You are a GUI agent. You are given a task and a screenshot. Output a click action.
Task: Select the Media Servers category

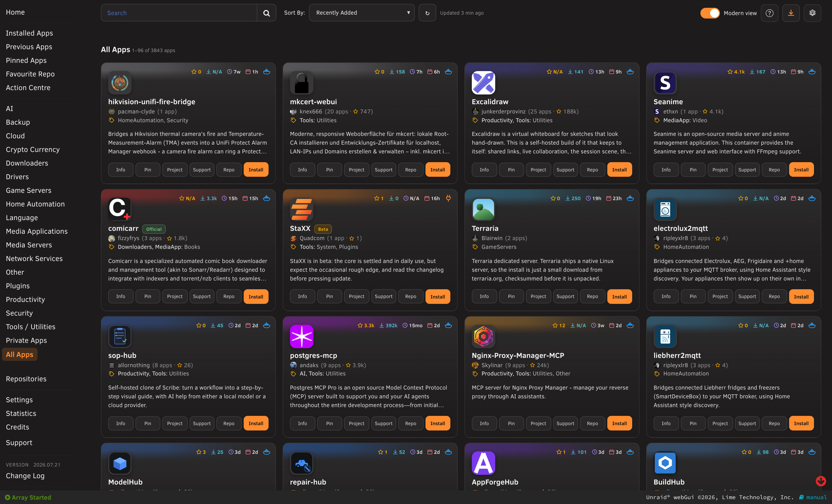[29, 245]
